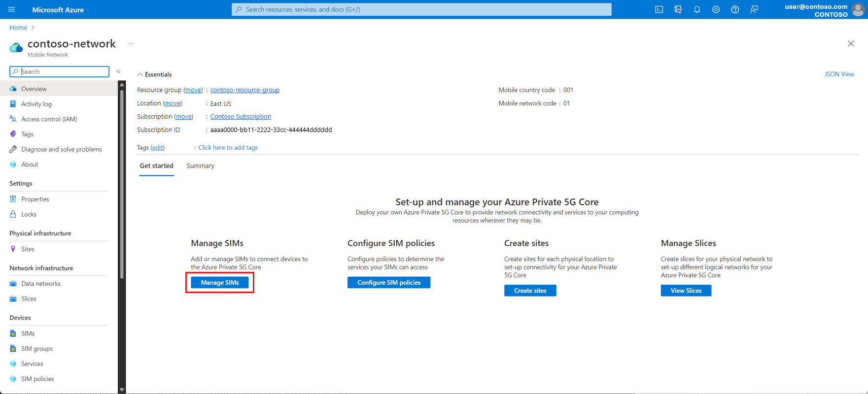Image resolution: width=868 pixels, height=394 pixels.
Task: Click the sidebar menu Search field
Action: 59,71
